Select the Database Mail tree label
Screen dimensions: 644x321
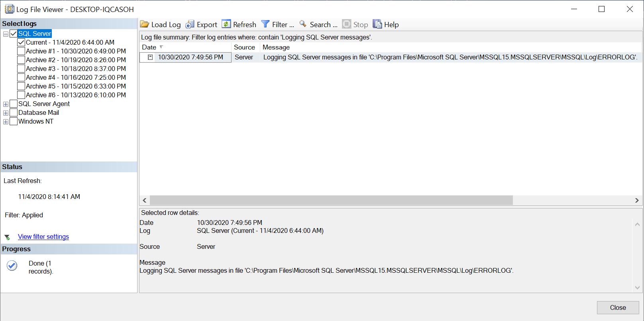[39, 112]
